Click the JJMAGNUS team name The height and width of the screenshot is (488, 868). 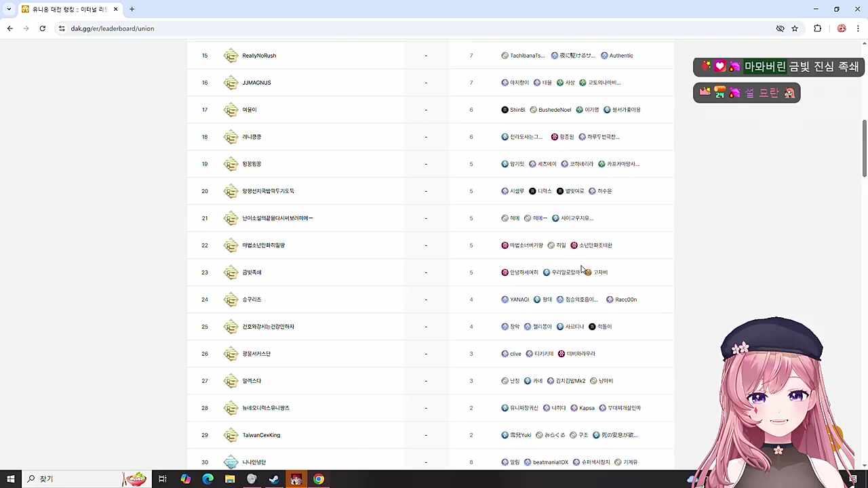(x=256, y=83)
